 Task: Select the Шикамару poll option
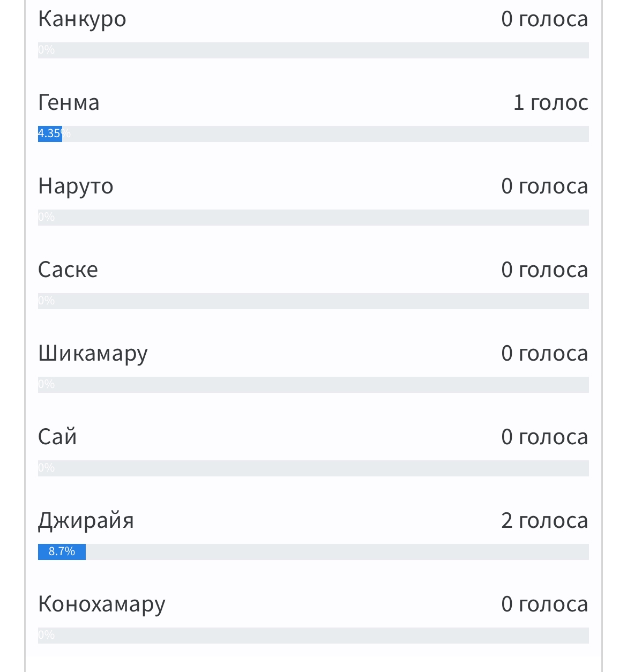point(93,354)
